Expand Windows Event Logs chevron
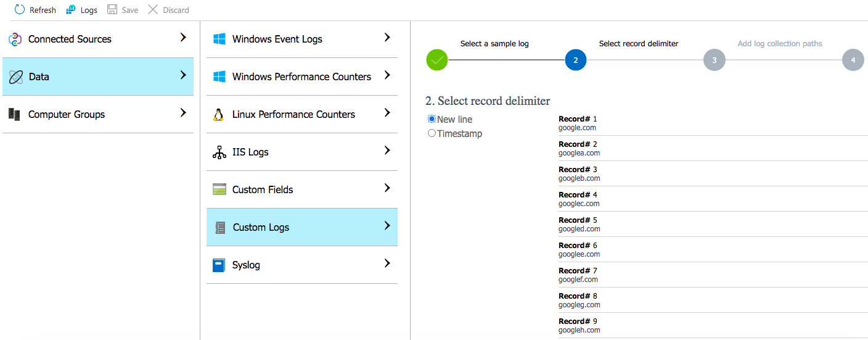This screenshot has height=340, width=868. coord(387,38)
